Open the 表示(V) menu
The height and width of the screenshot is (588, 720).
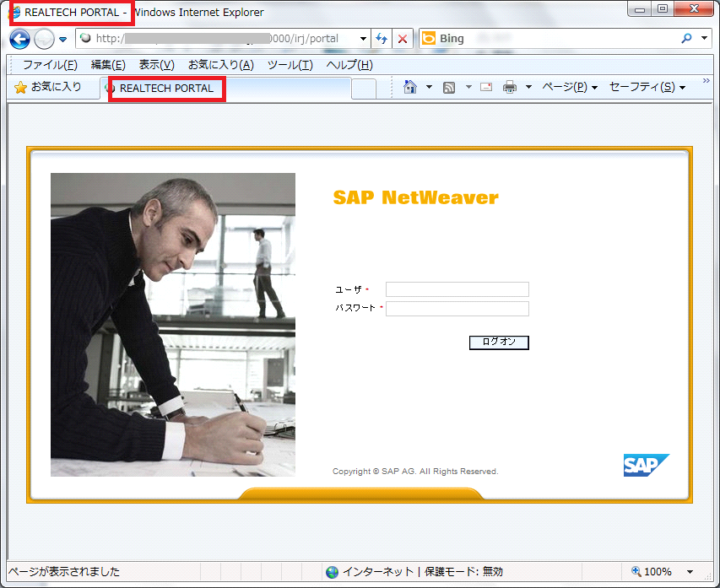157,65
